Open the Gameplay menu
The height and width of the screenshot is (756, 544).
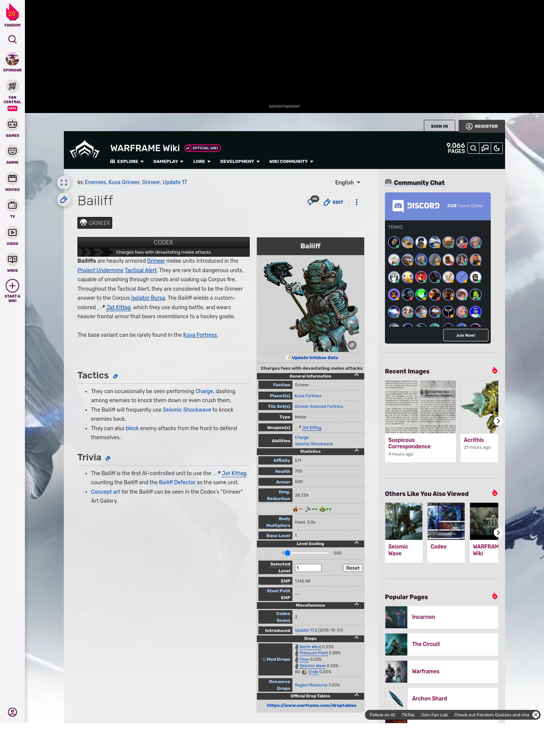pos(168,161)
